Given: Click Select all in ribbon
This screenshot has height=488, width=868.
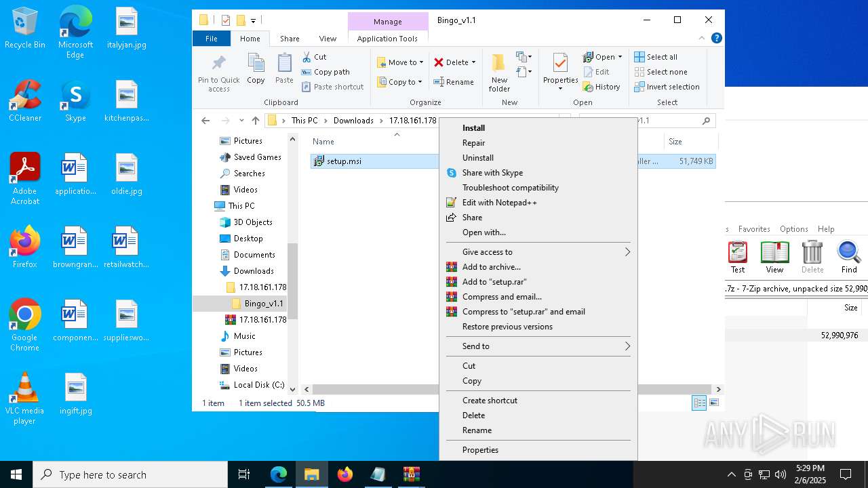Looking at the screenshot, I should tap(656, 57).
